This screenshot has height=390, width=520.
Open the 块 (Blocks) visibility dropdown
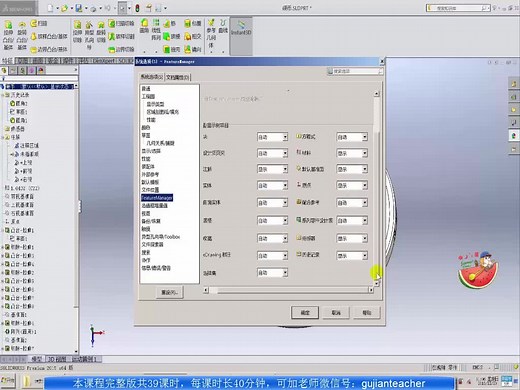[x=272, y=137]
